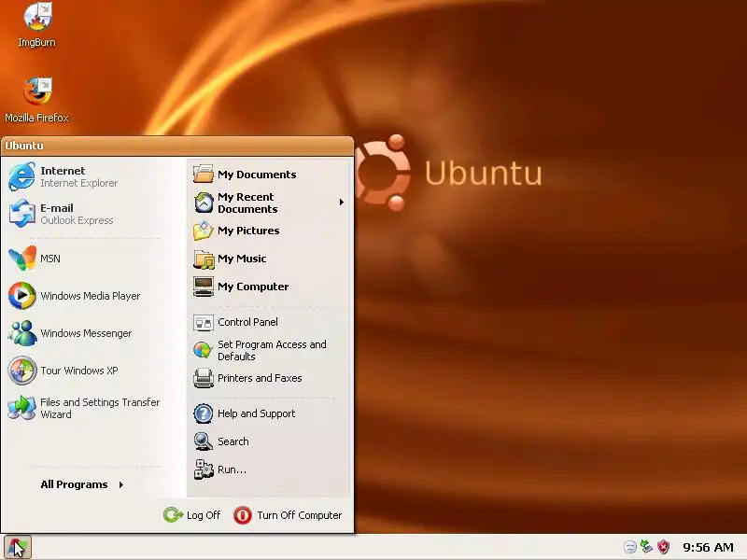Image resolution: width=747 pixels, height=560 pixels.
Task: Click the Tour Windows XP icon
Action: (x=21, y=370)
